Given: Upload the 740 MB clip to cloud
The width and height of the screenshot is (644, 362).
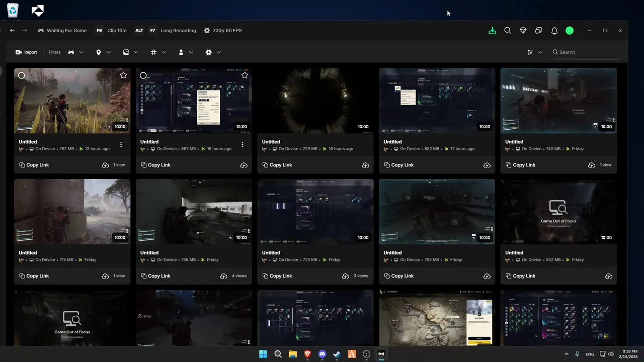Looking at the screenshot, I should [592, 165].
